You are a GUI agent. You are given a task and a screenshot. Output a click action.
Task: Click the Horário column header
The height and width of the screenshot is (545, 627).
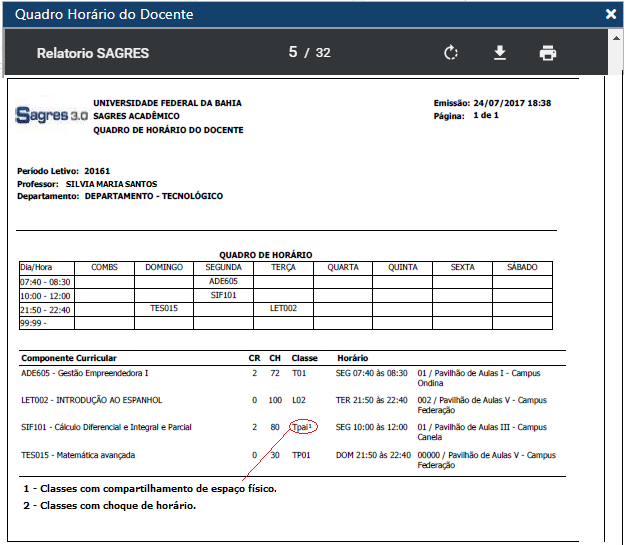(x=353, y=358)
